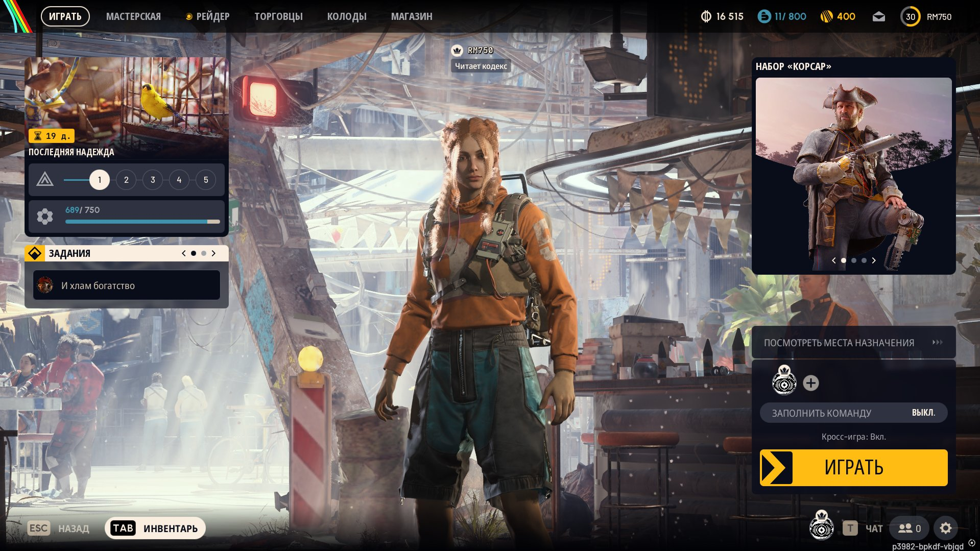Click the 'Кросс-игра: Вкл.' text
Screen dimensions: 980x551
(854, 437)
